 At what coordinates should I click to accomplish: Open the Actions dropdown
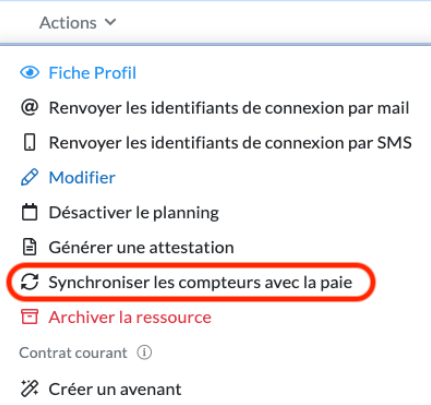(78, 23)
